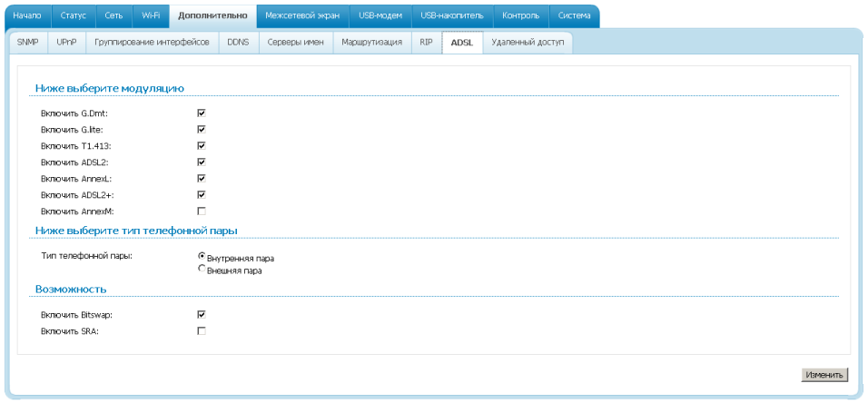This screenshot has width=868, height=403.
Task: Click the 'Возможность' section heading
Action: point(71,289)
